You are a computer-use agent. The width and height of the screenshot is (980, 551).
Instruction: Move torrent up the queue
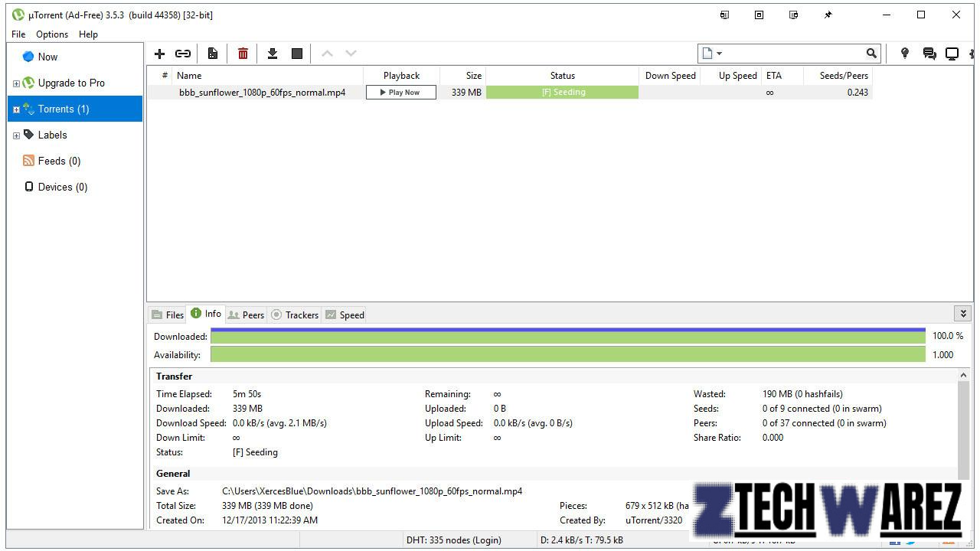327,54
